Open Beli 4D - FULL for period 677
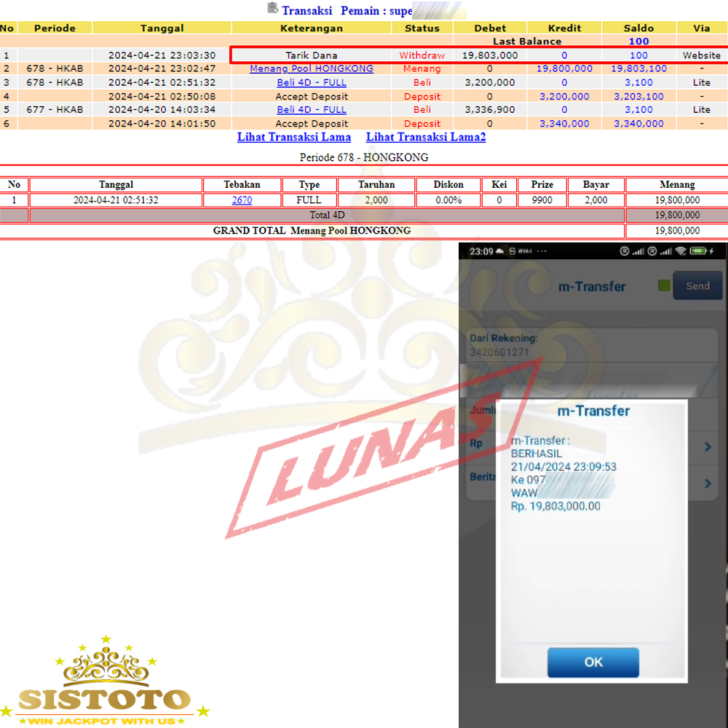Screen dimensions: 728x728 (x=312, y=110)
